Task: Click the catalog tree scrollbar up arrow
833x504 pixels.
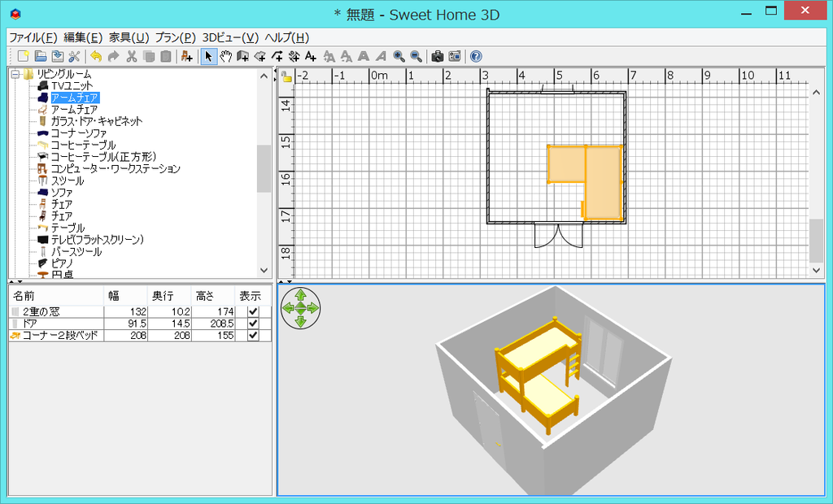Action: 264,76
